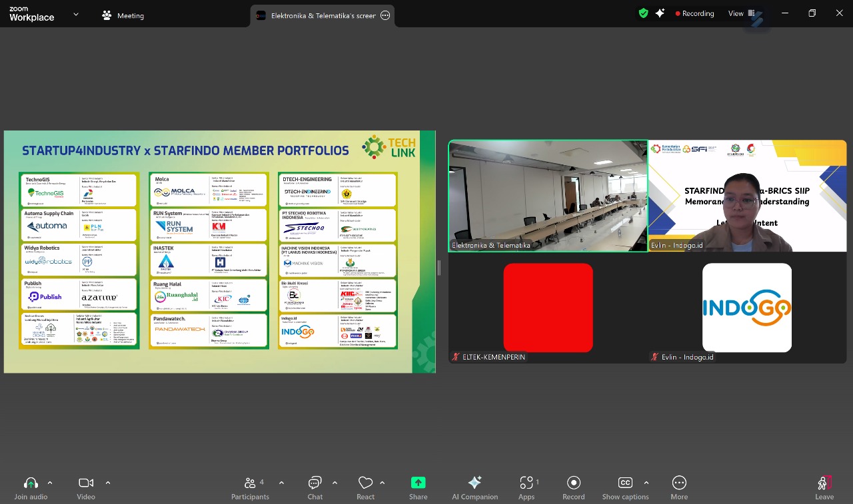Open the Zoom Workplace dropdown chevron
This screenshot has height=504, width=853.
[x=76, y=14]
